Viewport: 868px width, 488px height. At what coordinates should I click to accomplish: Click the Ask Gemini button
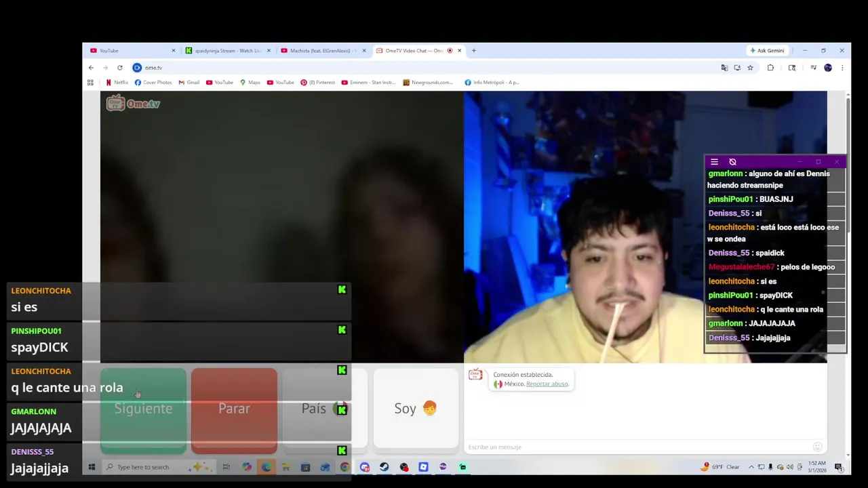point(767,51)
